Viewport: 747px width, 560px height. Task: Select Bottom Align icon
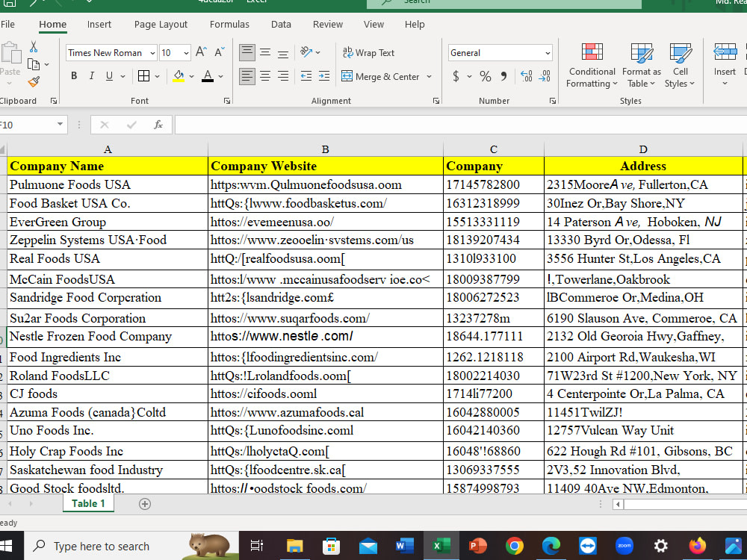tap(283, 52)
